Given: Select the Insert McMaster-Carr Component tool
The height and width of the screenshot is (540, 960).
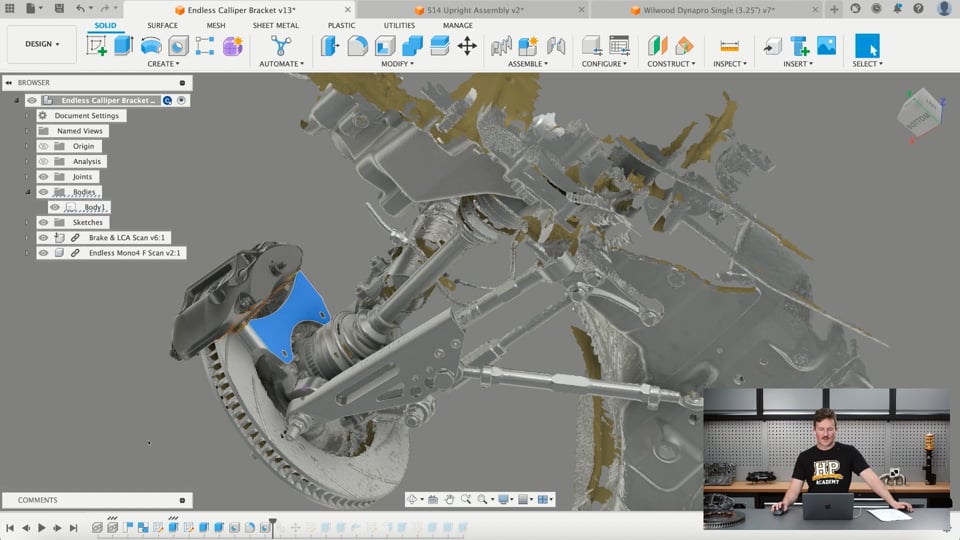Looking at the screenshot, I should (800, 46).
